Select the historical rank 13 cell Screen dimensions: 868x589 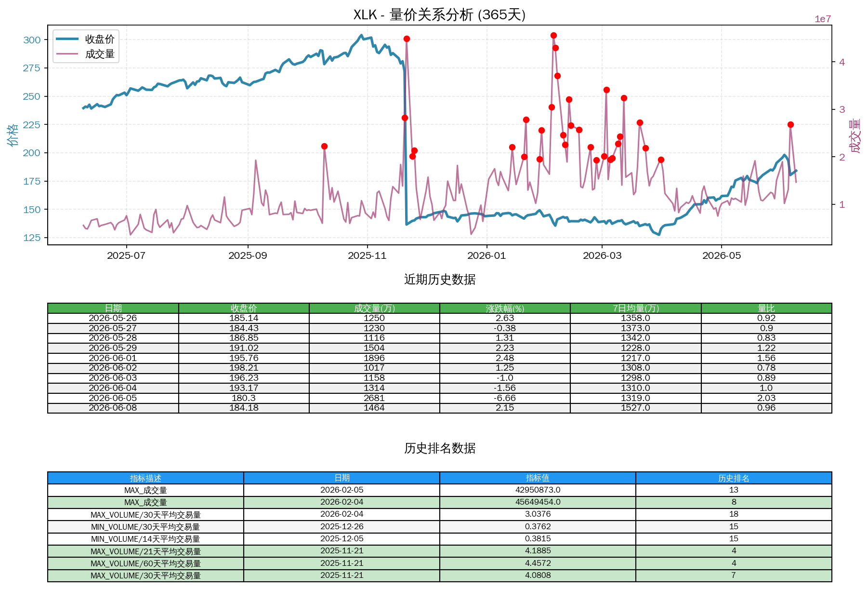click(734, 490)
